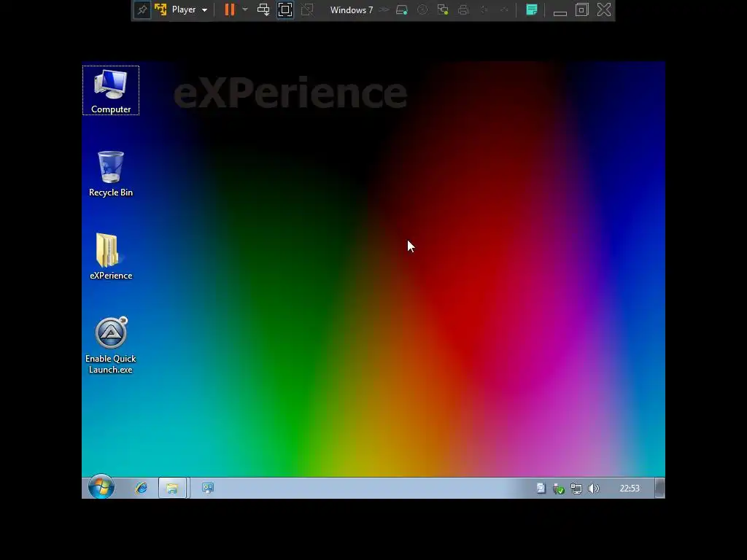Viewport: 747px width, 560px height.
Task: Select the Recycle Bin desktop icon
Action: (111, 174)
